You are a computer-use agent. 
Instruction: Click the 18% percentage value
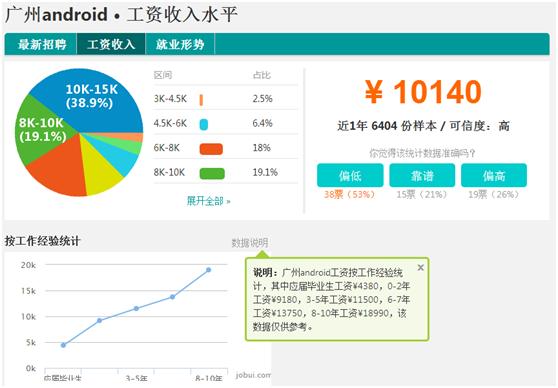(x=262, y=148)
